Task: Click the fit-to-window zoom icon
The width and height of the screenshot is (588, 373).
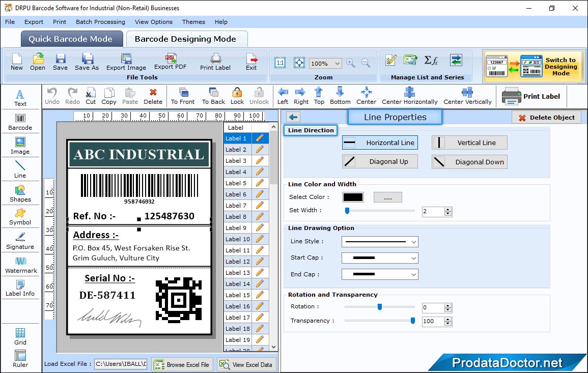Action: [299, 63]
